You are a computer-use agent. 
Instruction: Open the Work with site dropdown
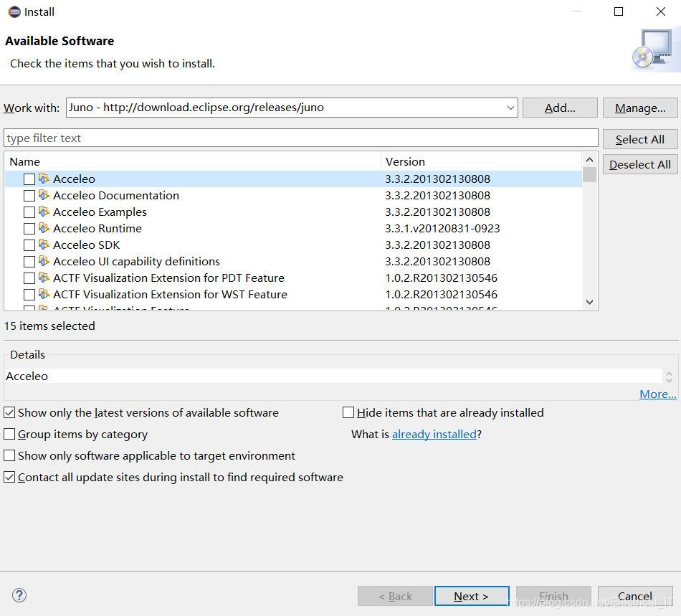click(x=510, y=108)
